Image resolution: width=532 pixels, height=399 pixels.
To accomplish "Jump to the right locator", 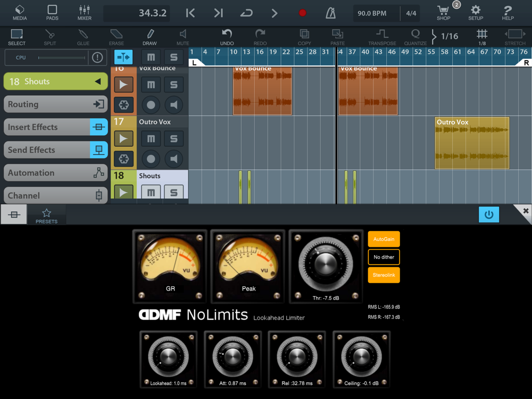I will point(219,13).
